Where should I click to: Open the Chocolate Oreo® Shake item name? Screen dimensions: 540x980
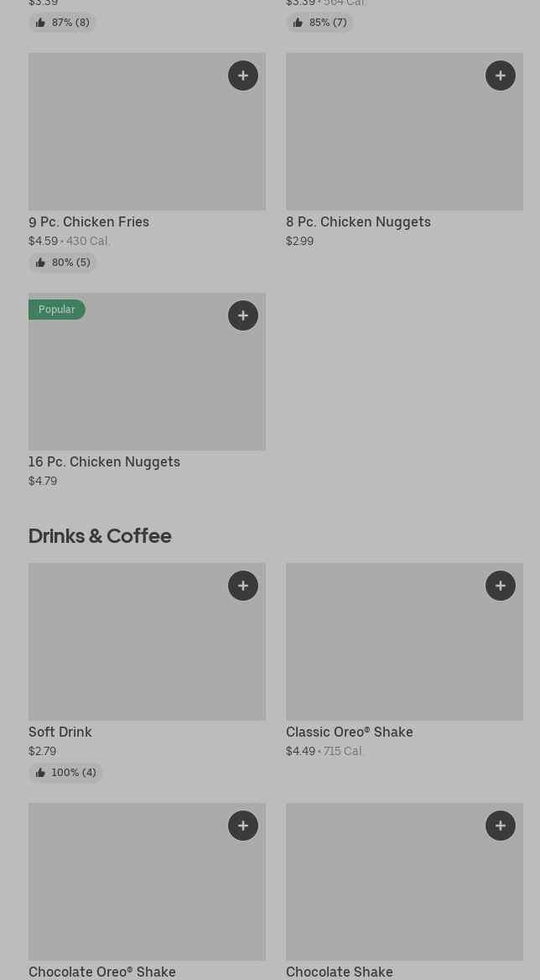pyautogui.click(x=102, y=972)
